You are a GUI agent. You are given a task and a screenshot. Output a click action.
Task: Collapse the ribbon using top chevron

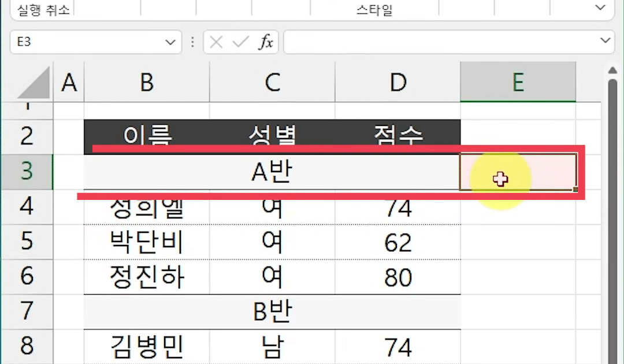click(600, 8)
